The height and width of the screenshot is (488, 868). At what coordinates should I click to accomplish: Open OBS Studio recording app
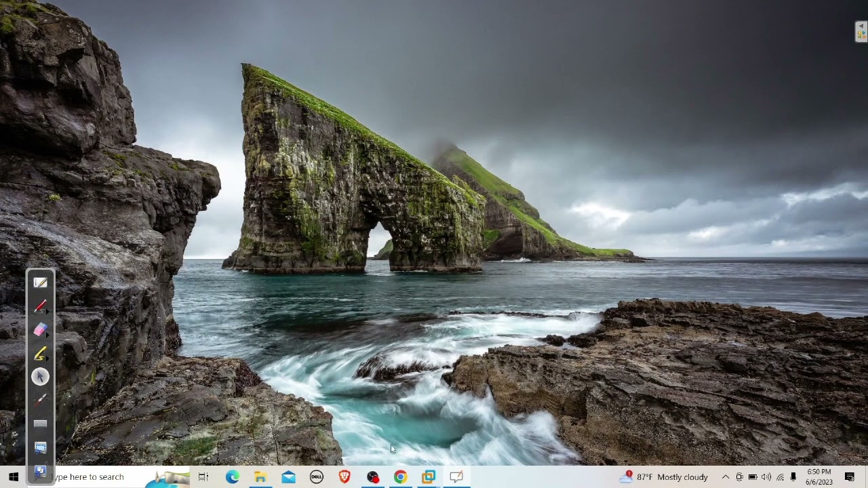click(372, 477)
